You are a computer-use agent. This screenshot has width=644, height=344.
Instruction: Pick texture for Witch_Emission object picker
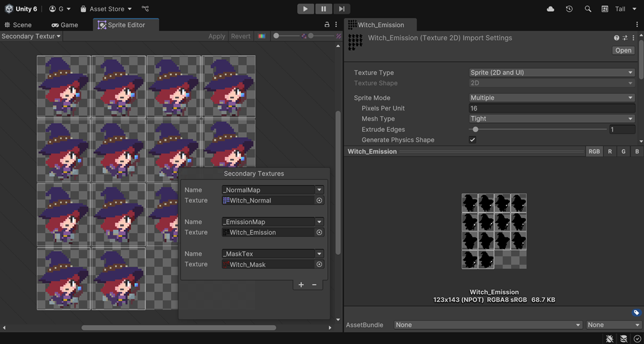[318, 232]
